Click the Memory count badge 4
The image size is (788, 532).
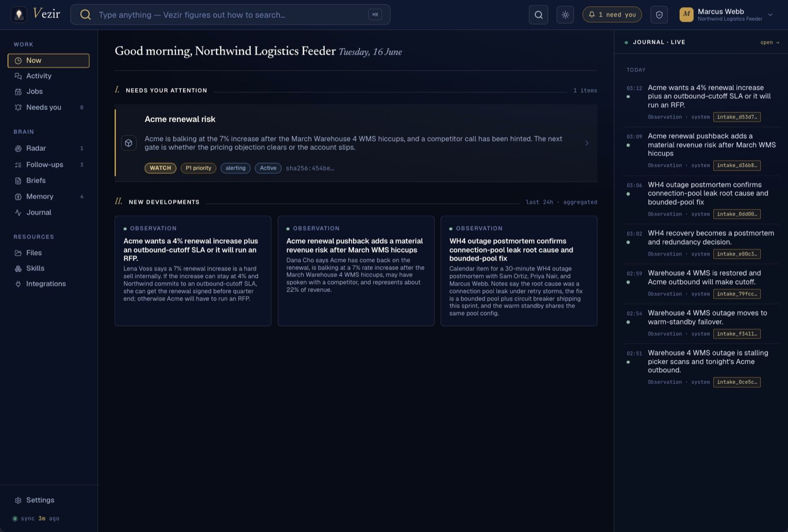[x=82, y=197]
